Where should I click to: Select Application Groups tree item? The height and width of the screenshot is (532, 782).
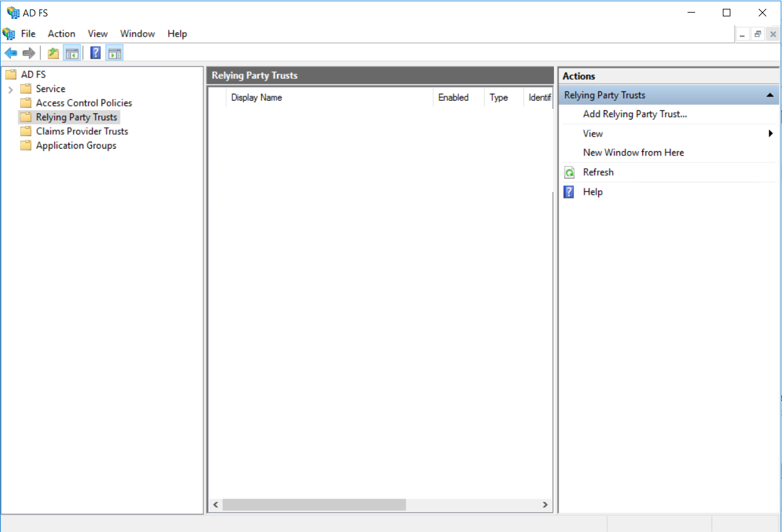pyautogui.click(x=76, y=145)
